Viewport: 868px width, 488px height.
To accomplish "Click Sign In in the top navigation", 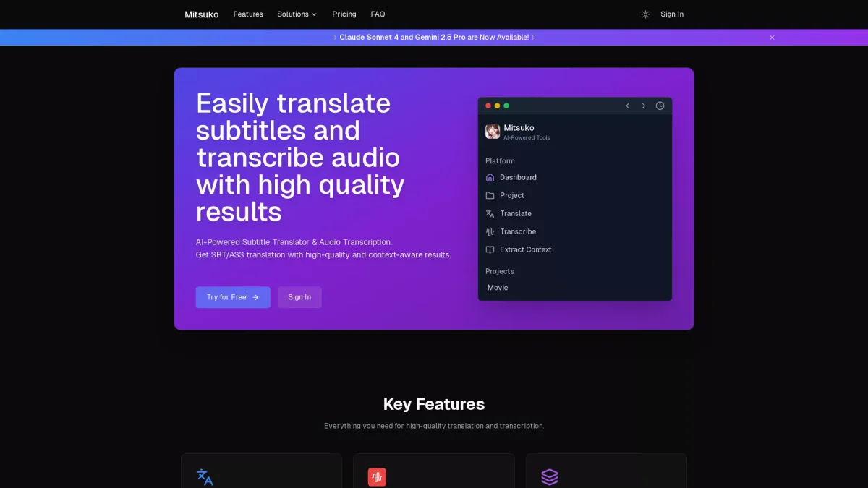I will click(x=671, y=14).
